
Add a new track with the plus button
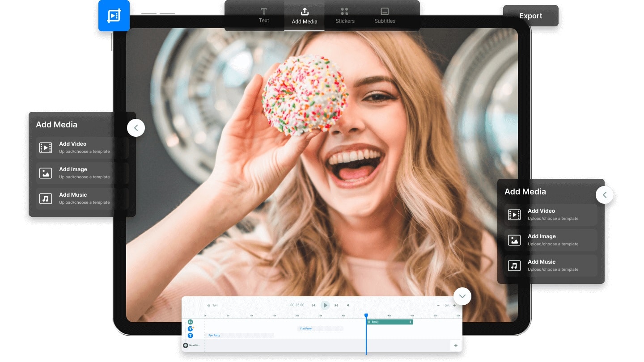pyautogui.click(x=456, y=345)
